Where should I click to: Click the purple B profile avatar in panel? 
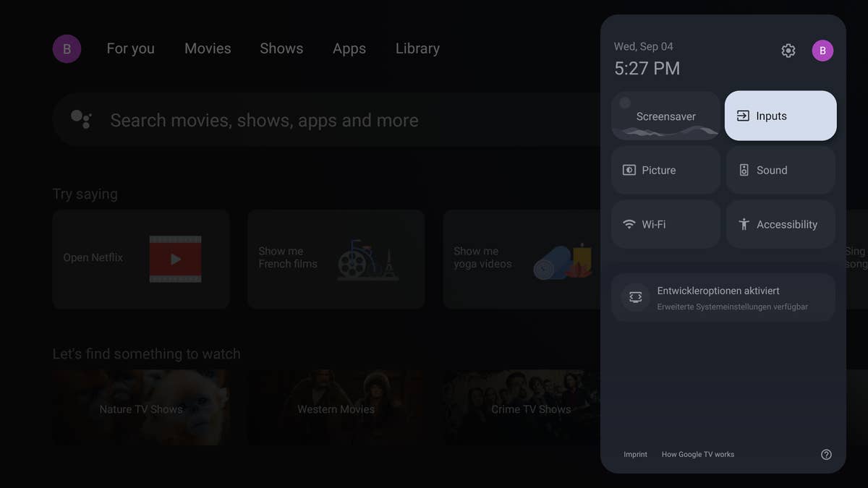(822, 51)
